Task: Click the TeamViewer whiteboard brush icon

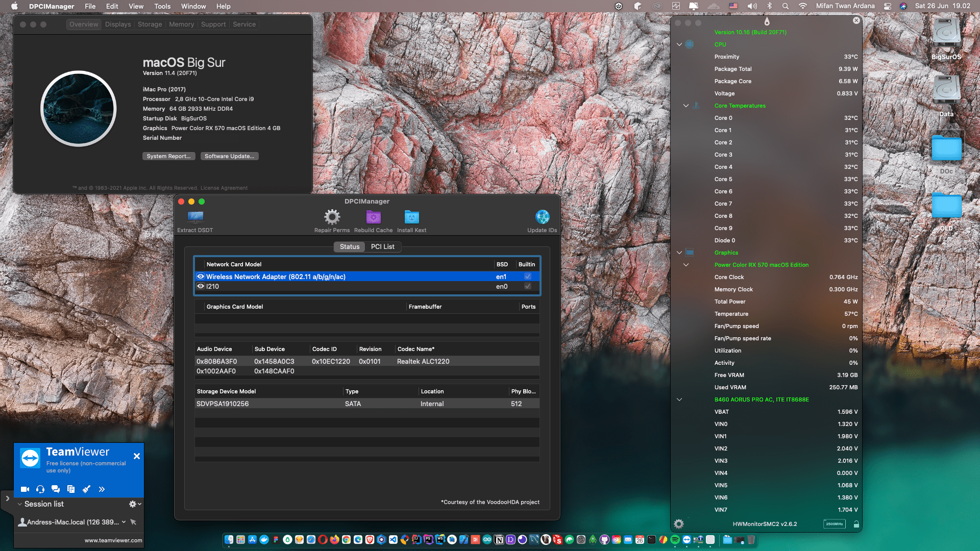Action: click(x=86, y=489)
